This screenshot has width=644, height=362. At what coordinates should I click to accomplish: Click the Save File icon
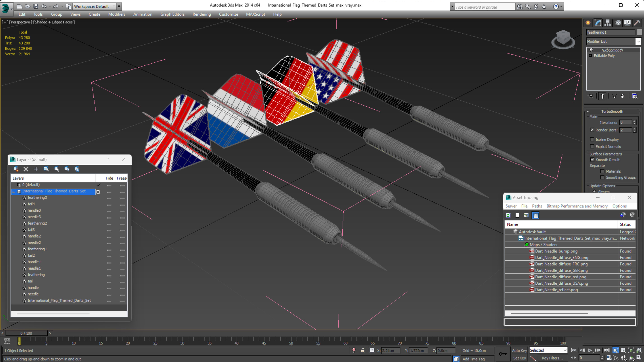tap(36, 6)
